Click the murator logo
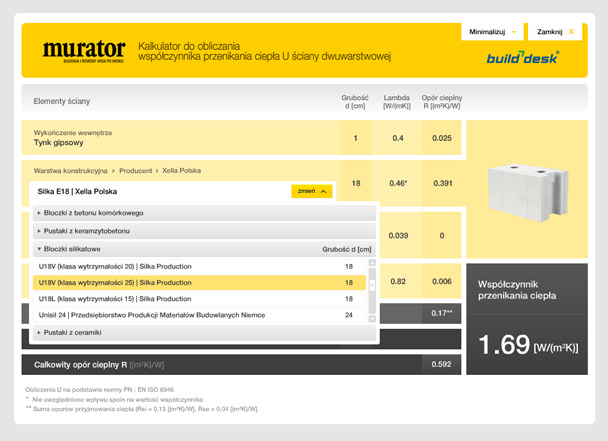 coord(83,50)
